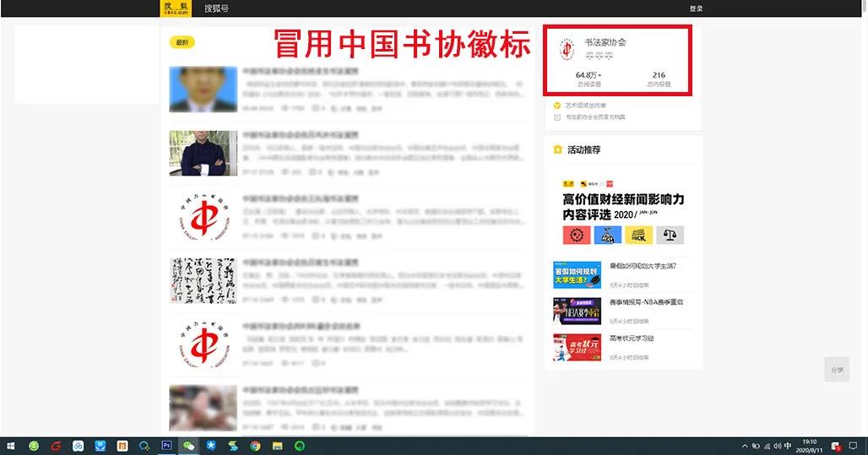Open the Baidu cloud taskbar icon
Screen dimensions: 868x455
pyautogui.click(x=78, y=447)
